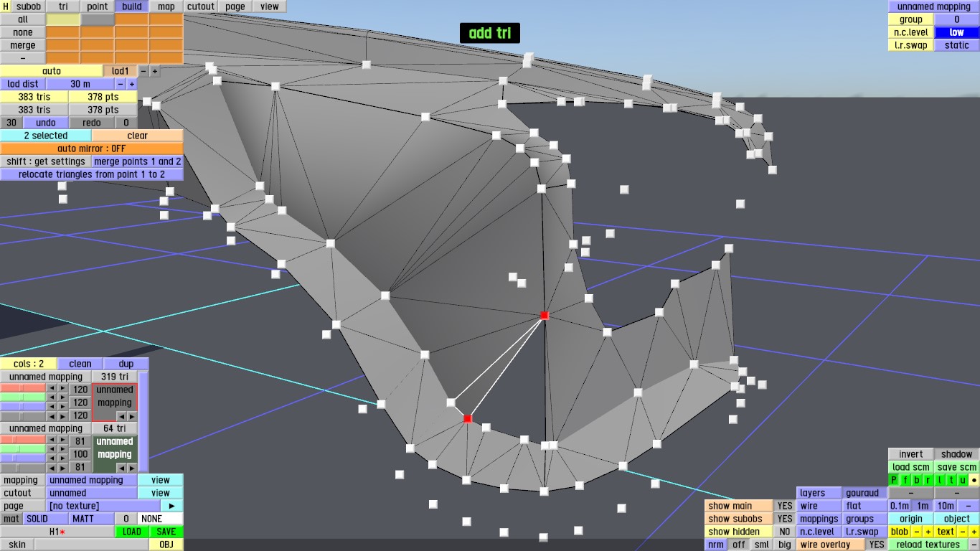The width and height of the screenshot is (980, 551).
Task: Open the subob tab
Action: [29, 6]
